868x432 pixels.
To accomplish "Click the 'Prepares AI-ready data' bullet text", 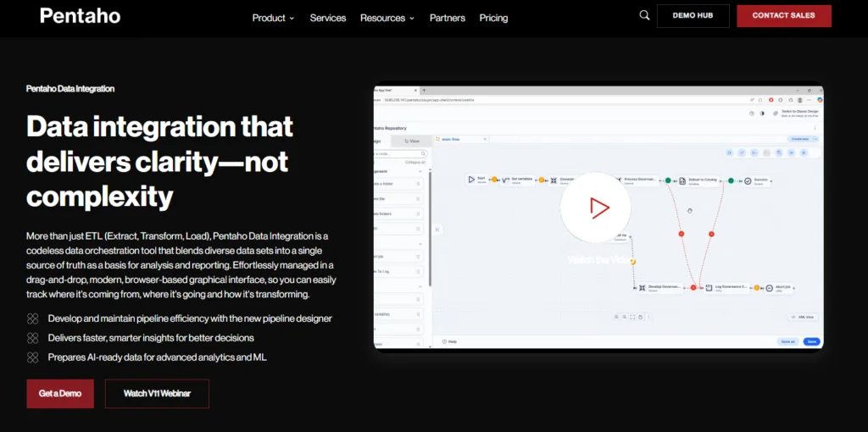I will (x=157, y=357).
